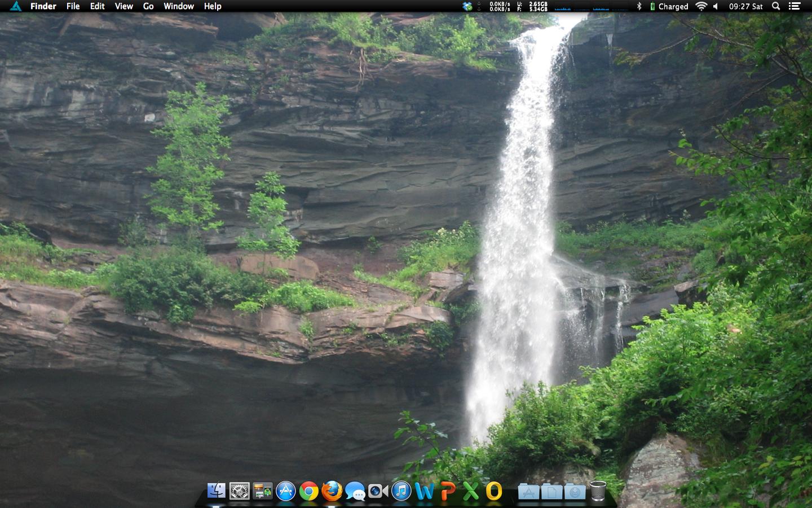Viewport: 812px width, 508px height.
Task: Open Microsoft Outlook from the Dock
Action: pyautogui.click(x=494, y=491)
